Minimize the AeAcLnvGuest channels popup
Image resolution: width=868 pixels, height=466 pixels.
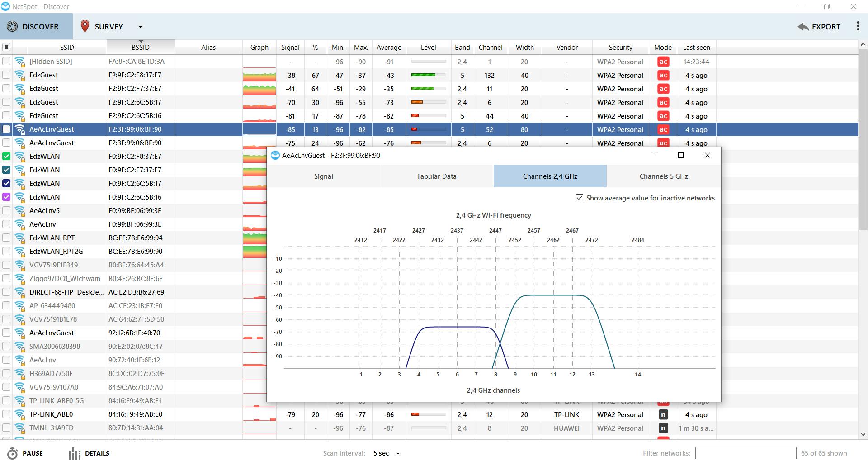655,155
